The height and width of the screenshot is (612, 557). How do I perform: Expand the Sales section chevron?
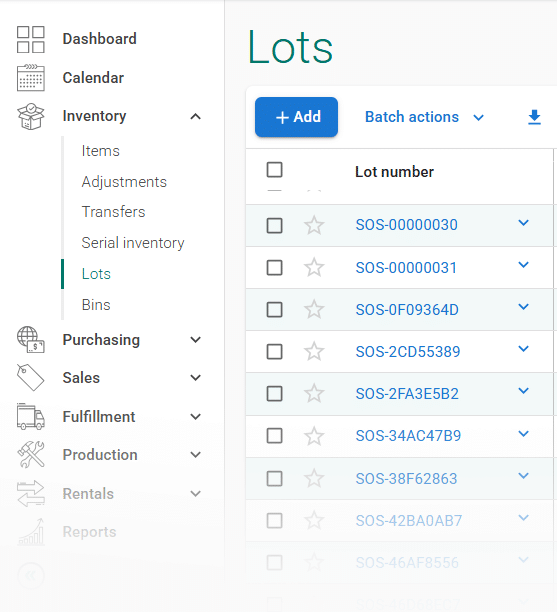(x=196, y=377)
